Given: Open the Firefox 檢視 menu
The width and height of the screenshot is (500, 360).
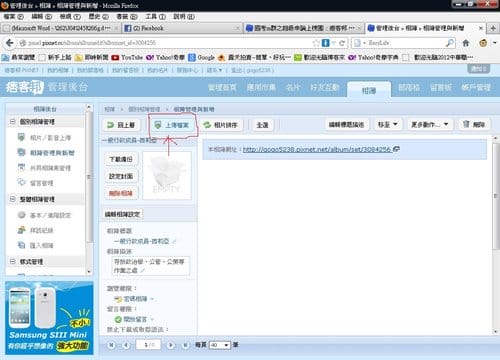Looking at the screenshot, I should [70, 16].
